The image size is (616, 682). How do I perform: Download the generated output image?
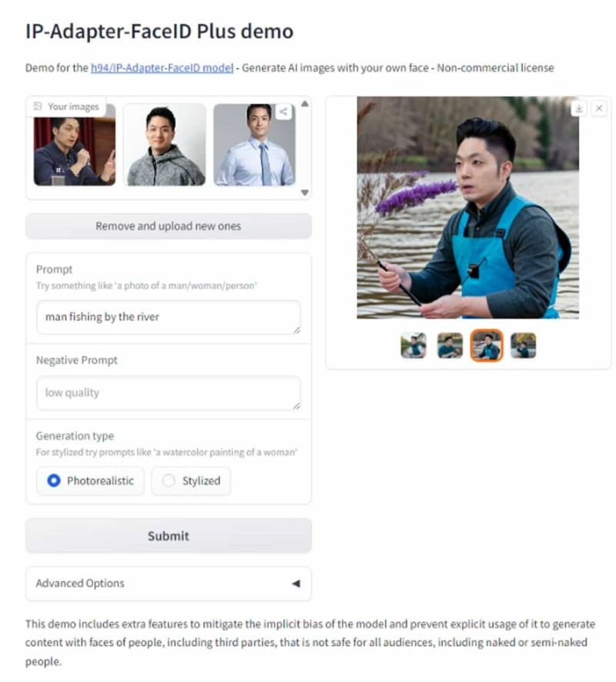579,109
